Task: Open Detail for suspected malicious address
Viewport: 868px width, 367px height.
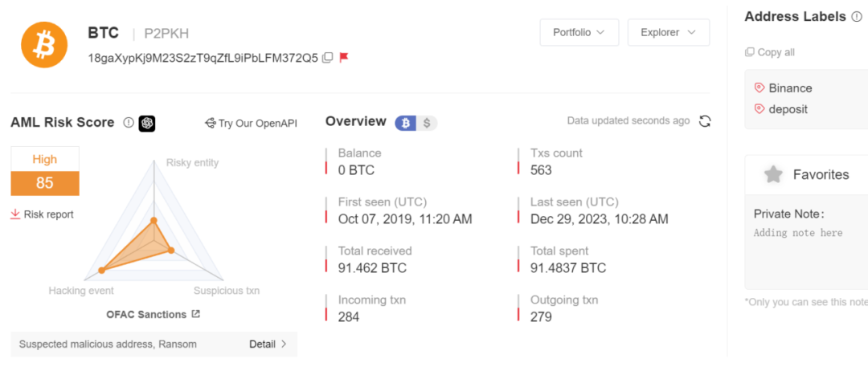Action: click(268, 344)
